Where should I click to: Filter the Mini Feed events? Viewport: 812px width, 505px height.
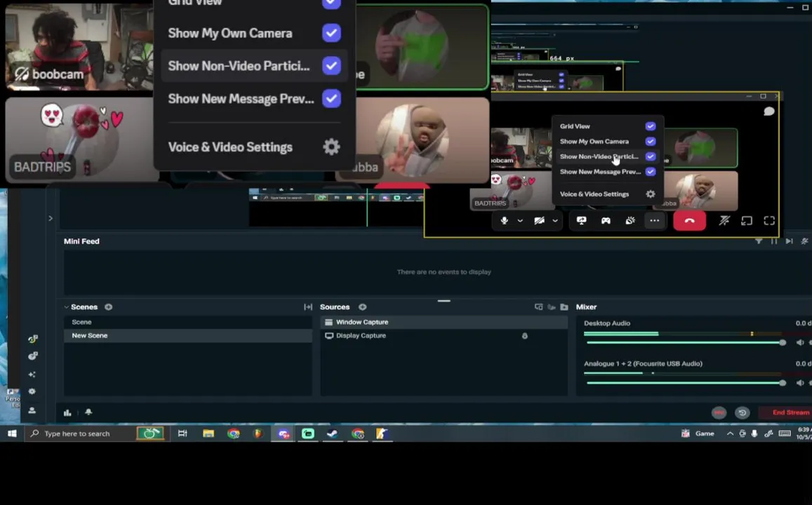[x=759, y=241]
